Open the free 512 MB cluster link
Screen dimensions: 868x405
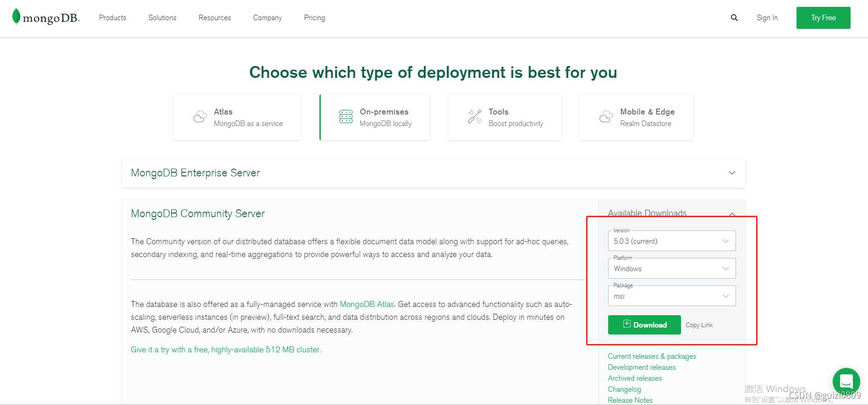click(x=226, y=350)
